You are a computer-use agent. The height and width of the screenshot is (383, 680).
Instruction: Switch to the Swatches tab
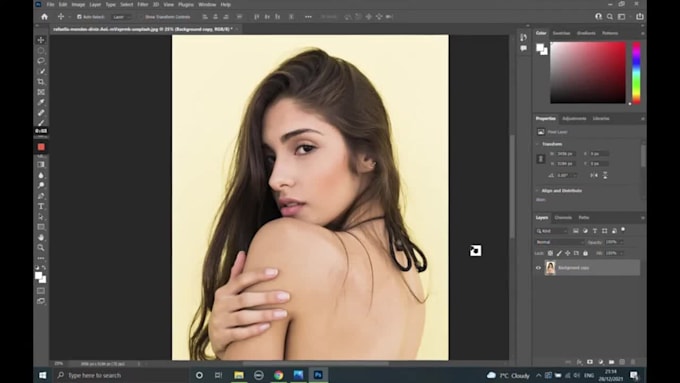click(x=561, y=33)
